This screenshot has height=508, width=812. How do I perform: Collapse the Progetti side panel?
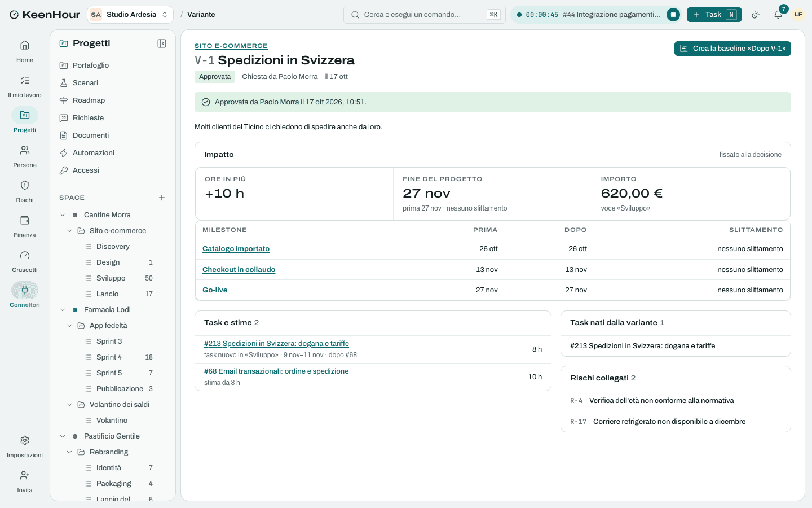pos(162,43)
